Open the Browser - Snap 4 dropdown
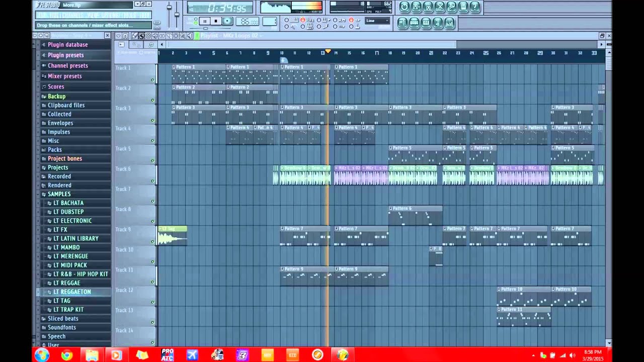This screenshot has height=362, width=644. click(x=71, y=36)
